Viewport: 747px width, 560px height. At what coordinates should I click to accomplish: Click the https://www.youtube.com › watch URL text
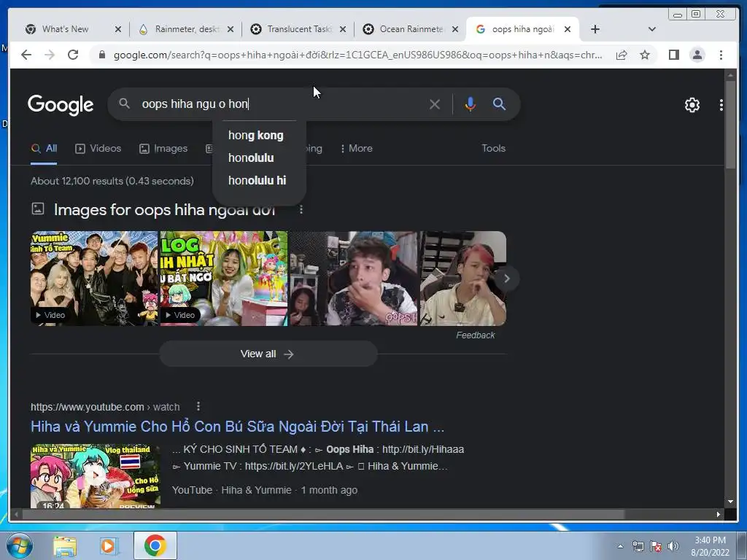tap(105, 407)
